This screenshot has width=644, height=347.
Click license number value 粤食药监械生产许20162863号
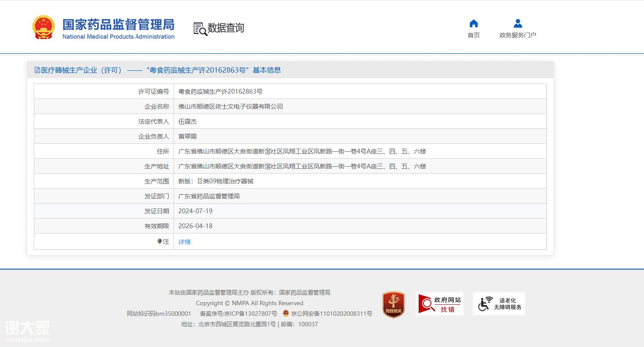pos(220,91)
